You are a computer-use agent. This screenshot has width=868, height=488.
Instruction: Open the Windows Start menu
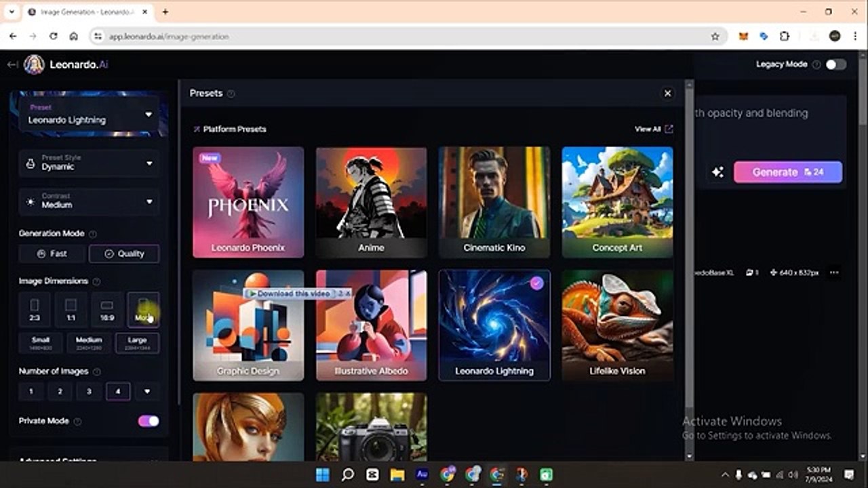(322, 474)
